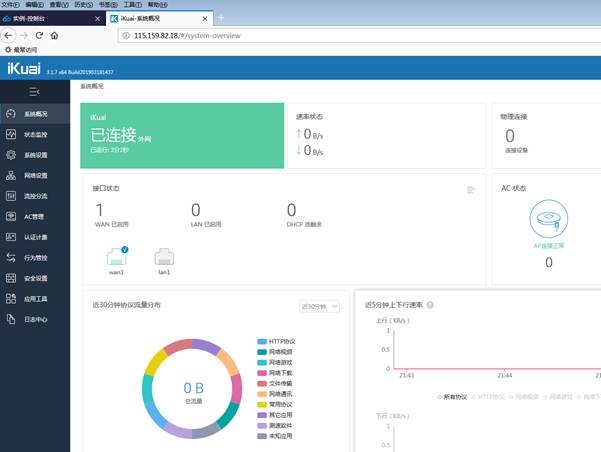The image size is (601, 452).
Task: Click the AP connection status icon
Action: pyautogui.click(x=548, y=220)
